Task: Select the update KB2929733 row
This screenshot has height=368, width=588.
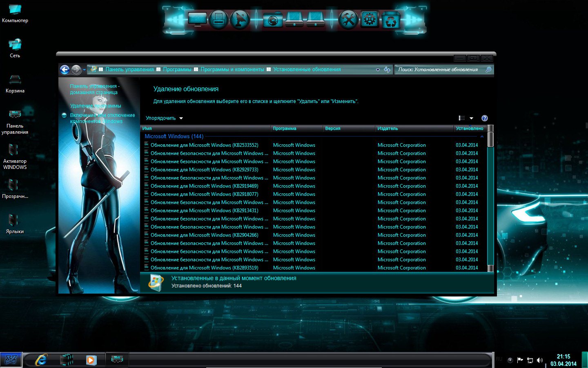Action: [x=314, y=170]
